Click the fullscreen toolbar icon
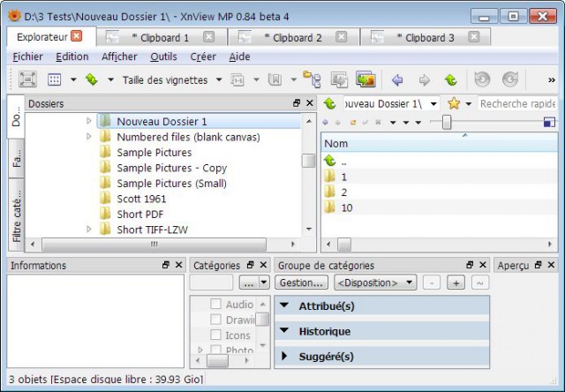This screenshot has width=565, height=392. tap(27, 79)
